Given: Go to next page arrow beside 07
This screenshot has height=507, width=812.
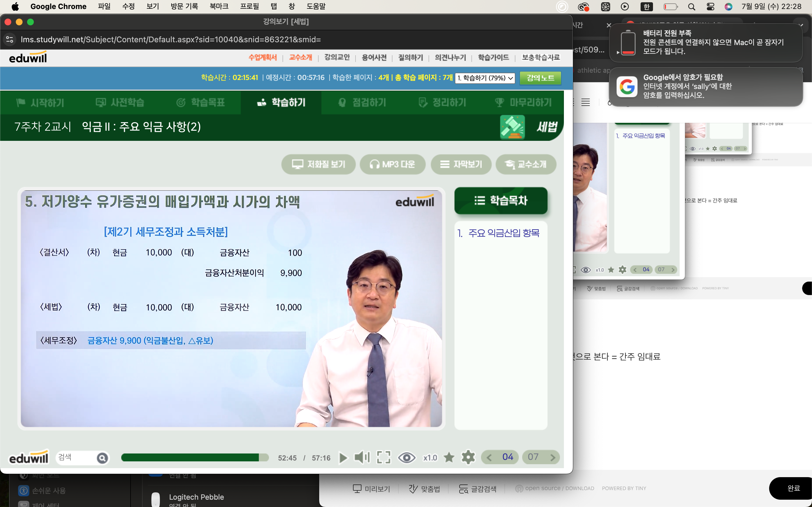Looking at the screenshot, I should tap(552, 457).
